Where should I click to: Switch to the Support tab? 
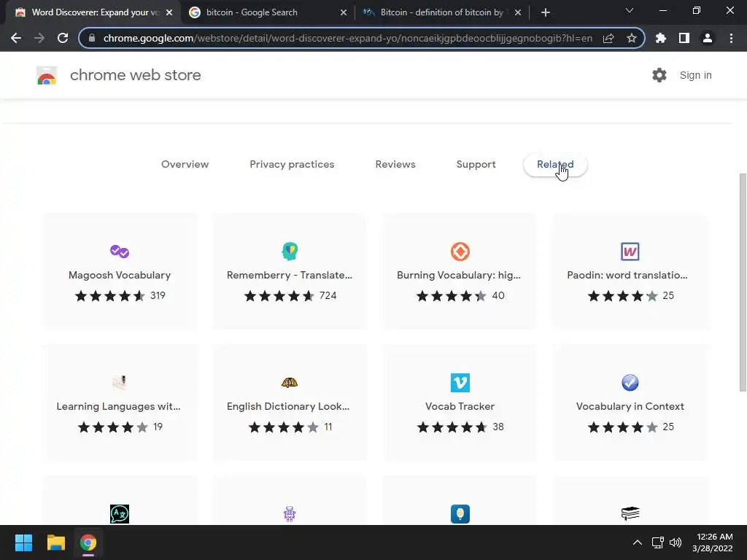coord(476,164)
